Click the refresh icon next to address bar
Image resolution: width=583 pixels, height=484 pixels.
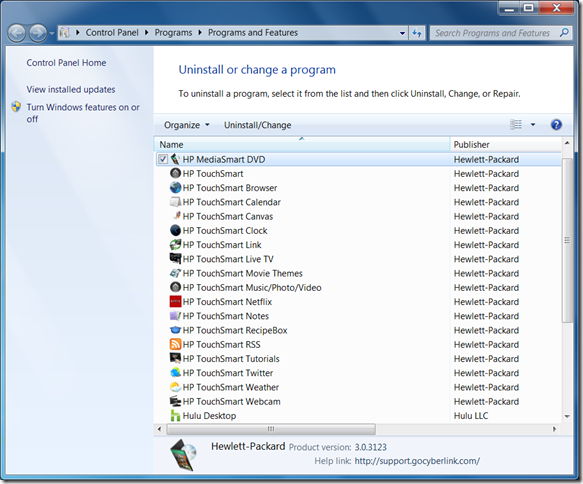417,33
